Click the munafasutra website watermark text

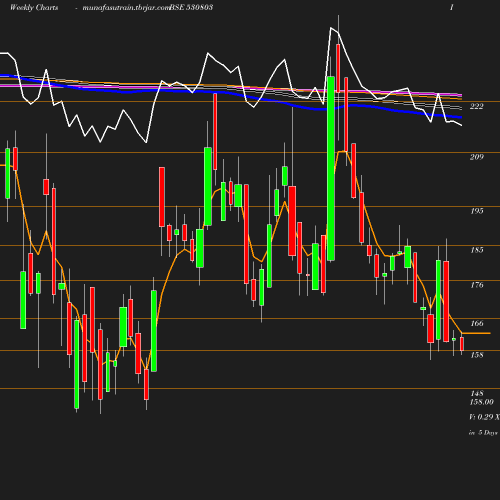pyautogui.click(x=126, y=8)
